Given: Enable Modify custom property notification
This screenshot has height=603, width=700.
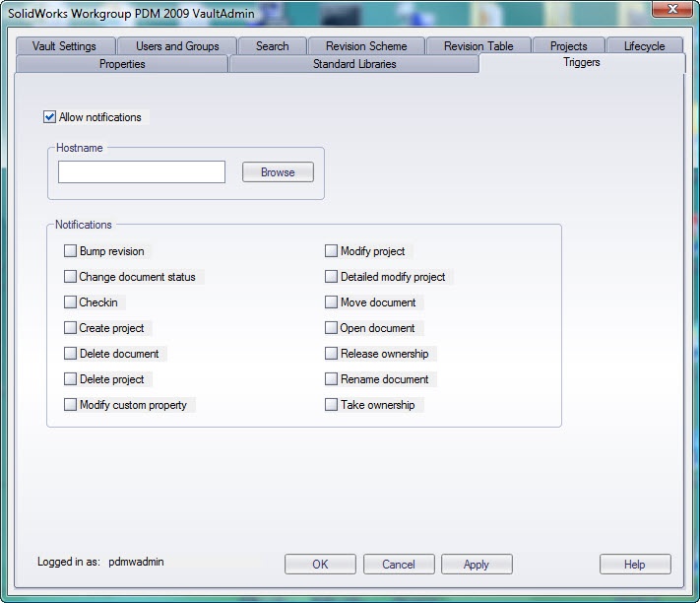Looking at the screenshot, I should 70,405.
